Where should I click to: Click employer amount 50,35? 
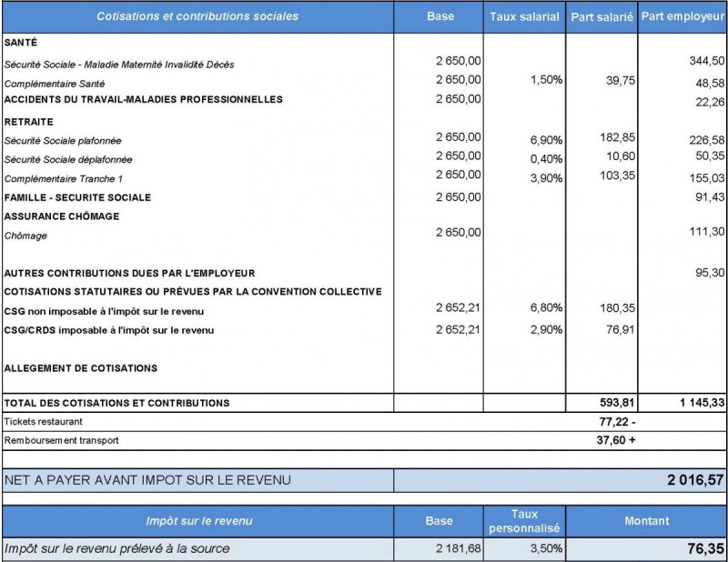coord(710,156)
